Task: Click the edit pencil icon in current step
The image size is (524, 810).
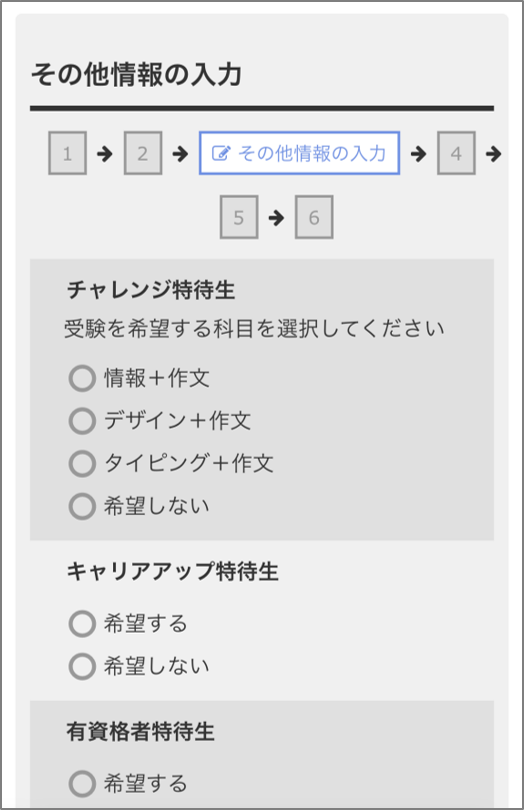Action: point(221,153)
